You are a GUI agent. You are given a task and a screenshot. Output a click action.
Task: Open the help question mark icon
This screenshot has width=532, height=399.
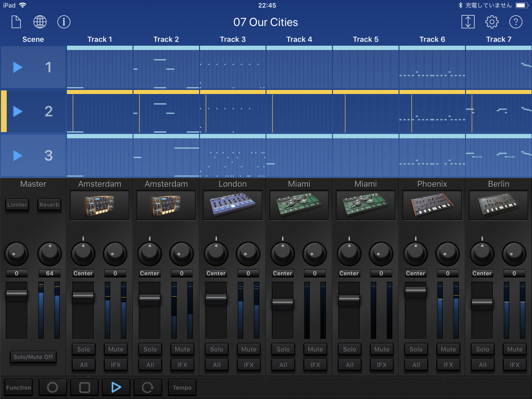(515, 22)
